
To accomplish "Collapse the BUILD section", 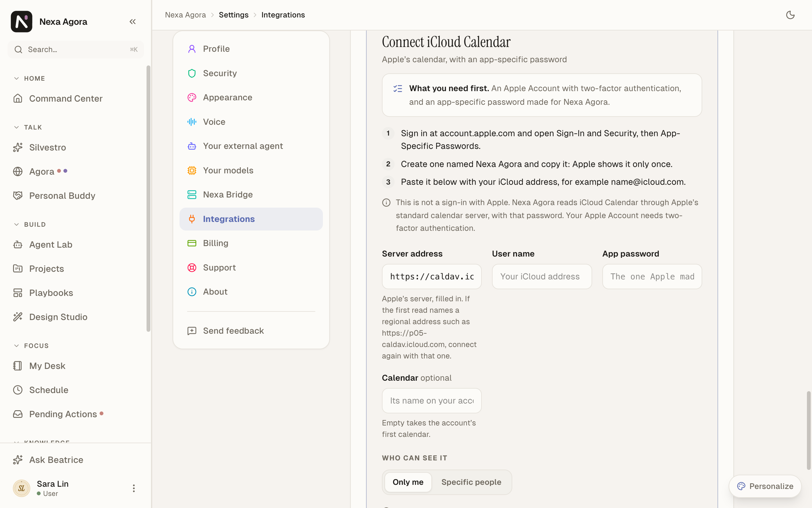I will (29, 224).
